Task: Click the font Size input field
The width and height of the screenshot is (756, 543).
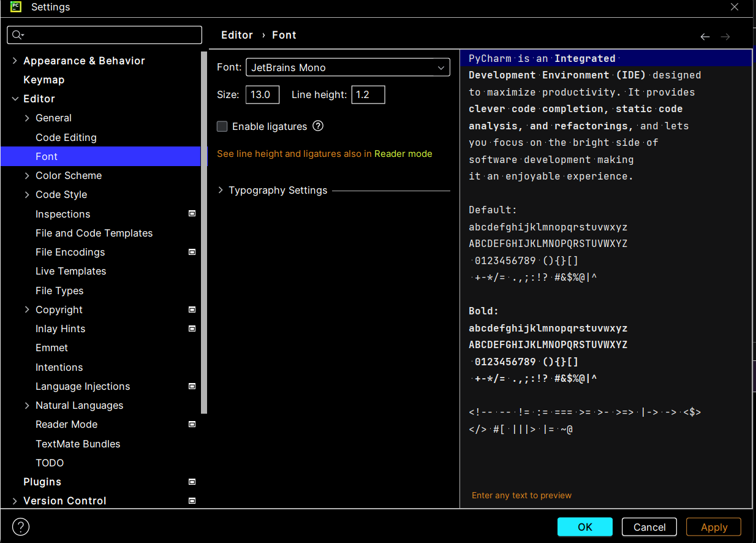Action: pos(262,94)
